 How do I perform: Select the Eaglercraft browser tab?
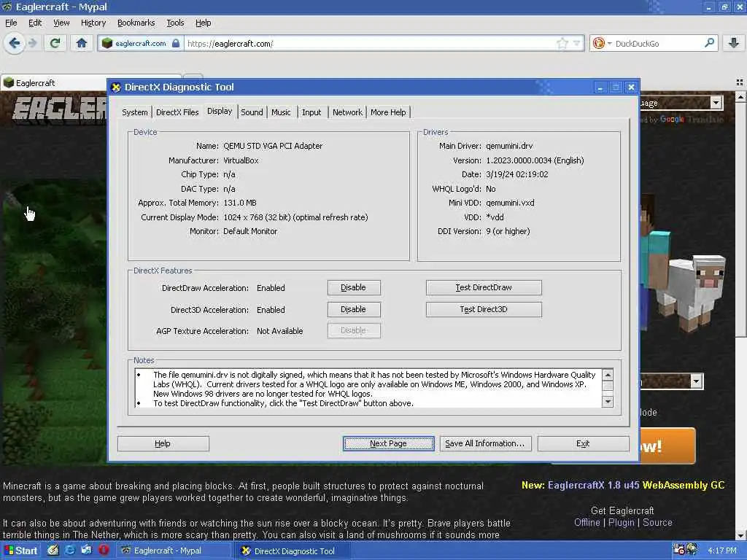[x=53, y=83]
